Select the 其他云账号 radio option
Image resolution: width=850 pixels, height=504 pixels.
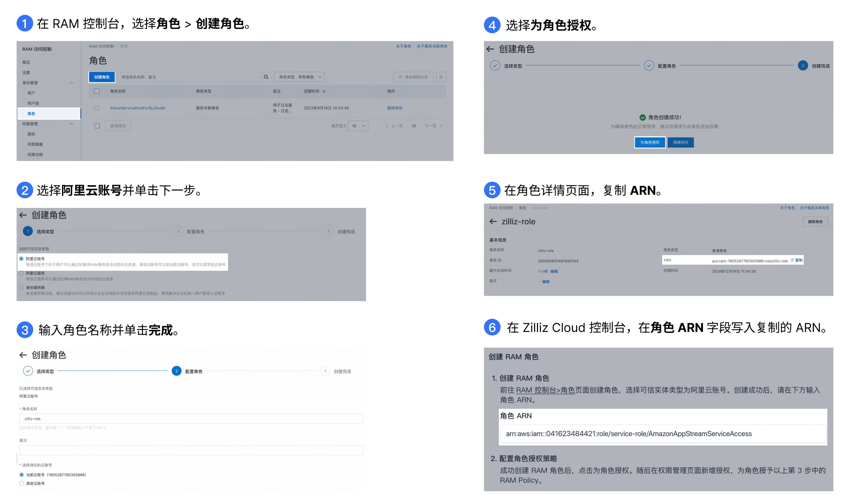pos(21,483)
